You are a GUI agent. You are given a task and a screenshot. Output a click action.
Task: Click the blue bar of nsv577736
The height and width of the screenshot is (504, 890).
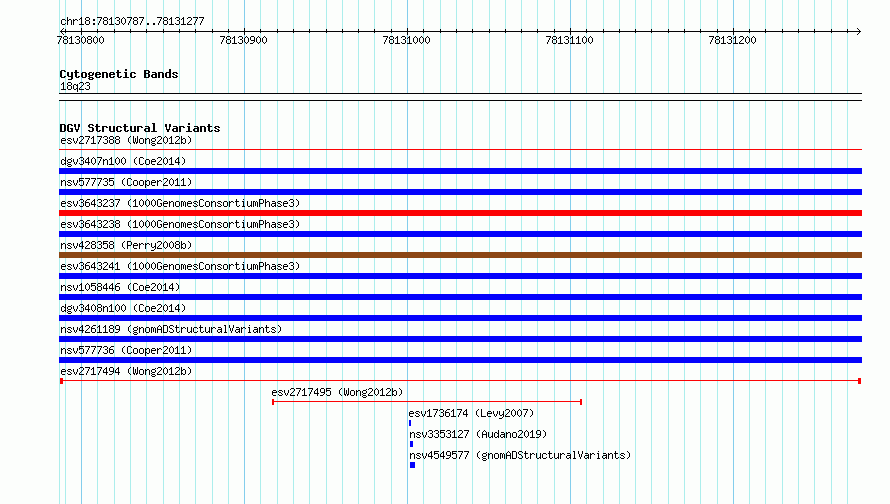(x=460, y=360)
